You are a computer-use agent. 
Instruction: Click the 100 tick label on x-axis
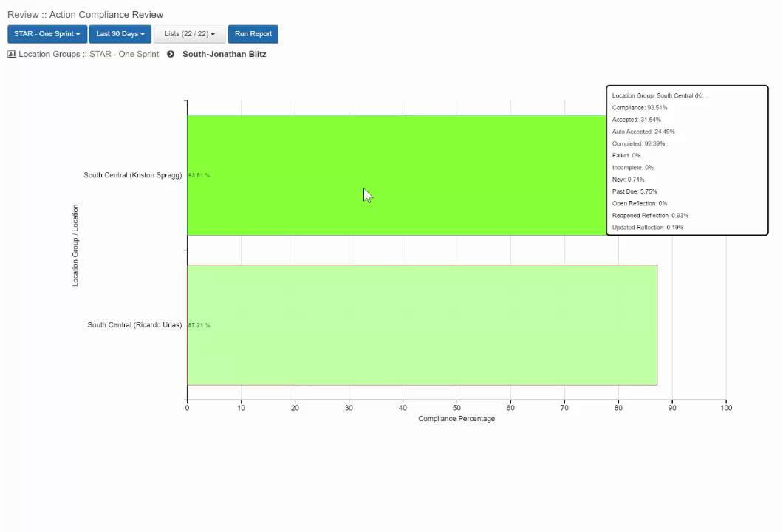pos(726,408)
